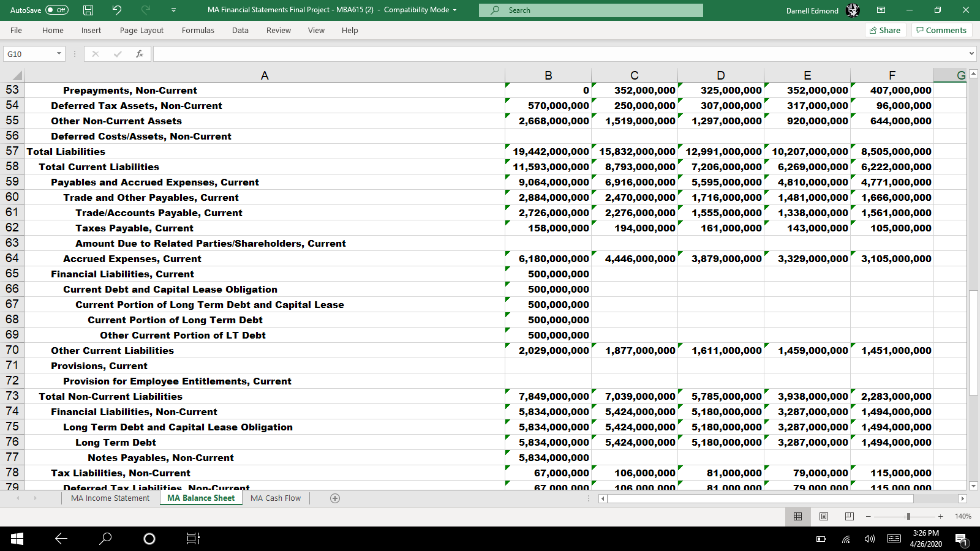Switch to Page Break Preview icon
Viewport: 980px width, 551px height.
tap(849, 516)
